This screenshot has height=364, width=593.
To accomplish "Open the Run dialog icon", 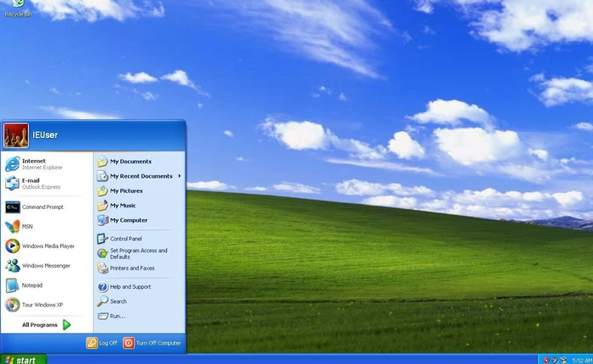I will pyautogui.click(x=103, y=316).
